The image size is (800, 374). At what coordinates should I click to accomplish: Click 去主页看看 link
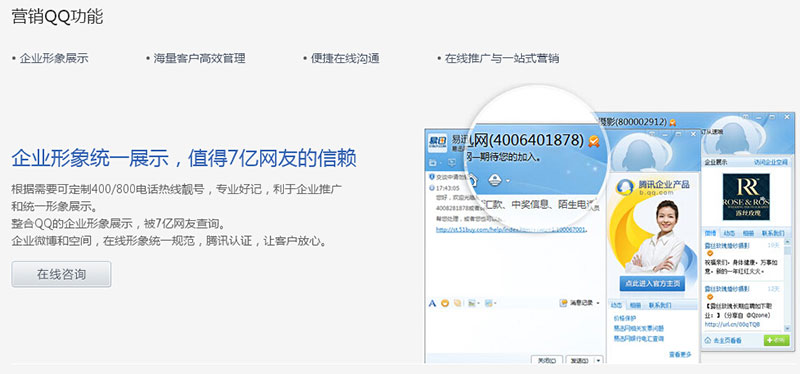point(728,340)
